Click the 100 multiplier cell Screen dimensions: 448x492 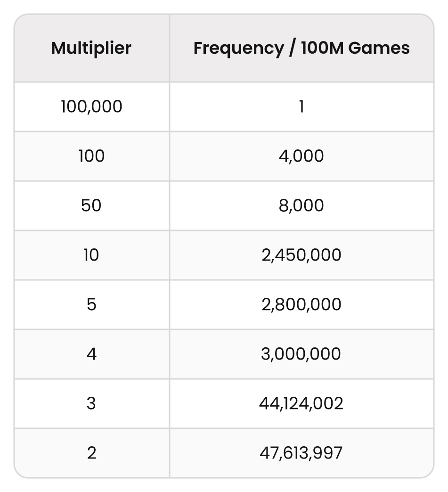(91, 156)
